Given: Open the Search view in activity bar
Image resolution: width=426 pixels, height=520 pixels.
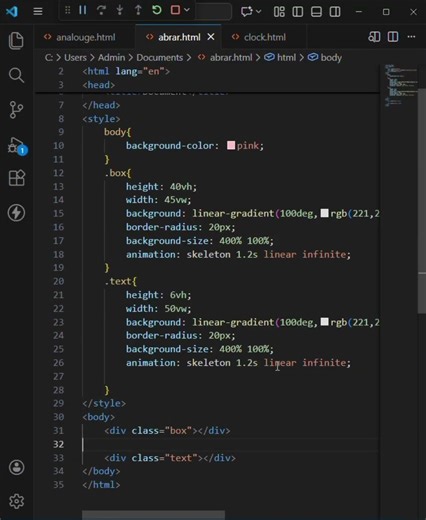Looking at the screenshot, I should pyautogui.click(x=16, y=75).
